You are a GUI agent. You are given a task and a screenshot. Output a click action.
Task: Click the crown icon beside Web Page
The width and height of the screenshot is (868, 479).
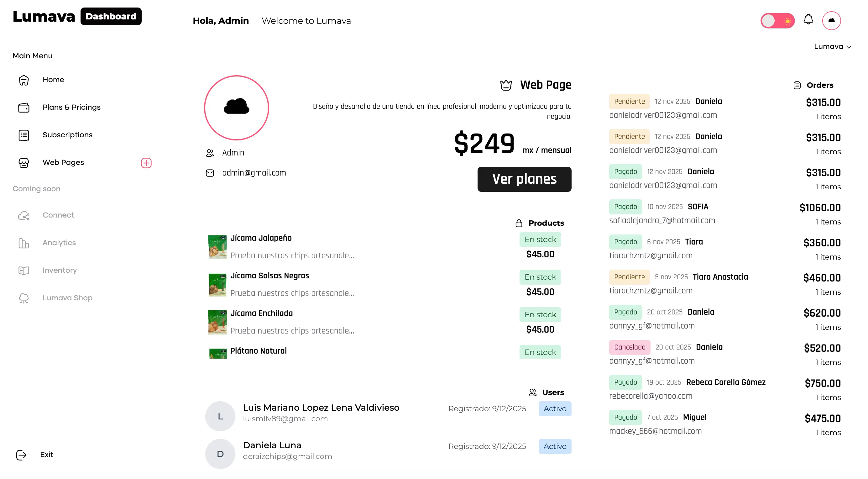click(506, 85)
